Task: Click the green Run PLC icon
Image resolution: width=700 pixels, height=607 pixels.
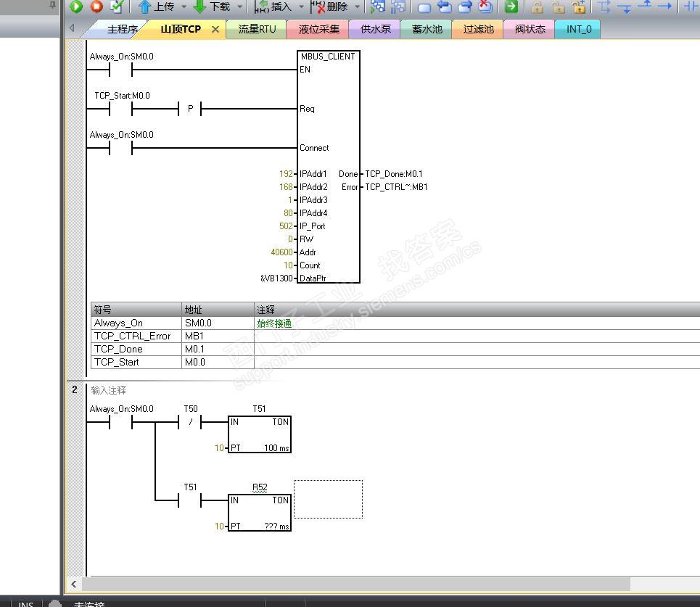Action: point(76,7)
